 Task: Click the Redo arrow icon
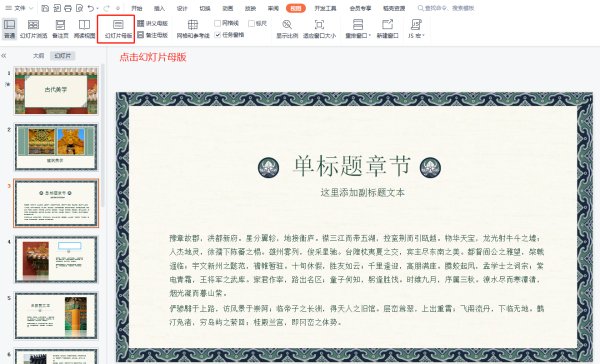tap(106, 8)
